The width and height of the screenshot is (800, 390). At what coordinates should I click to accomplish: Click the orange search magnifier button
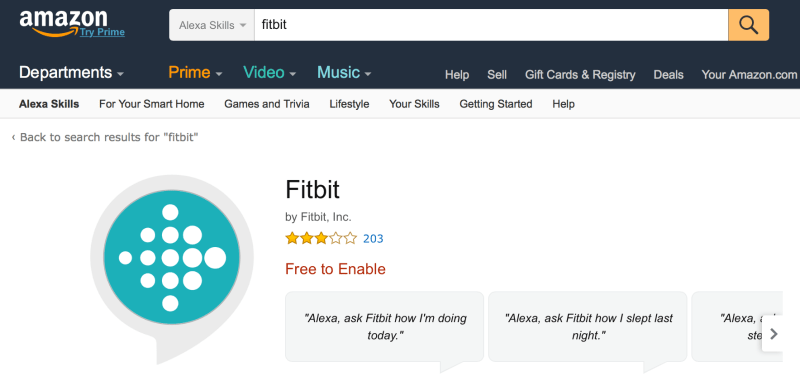coord(748,25)
